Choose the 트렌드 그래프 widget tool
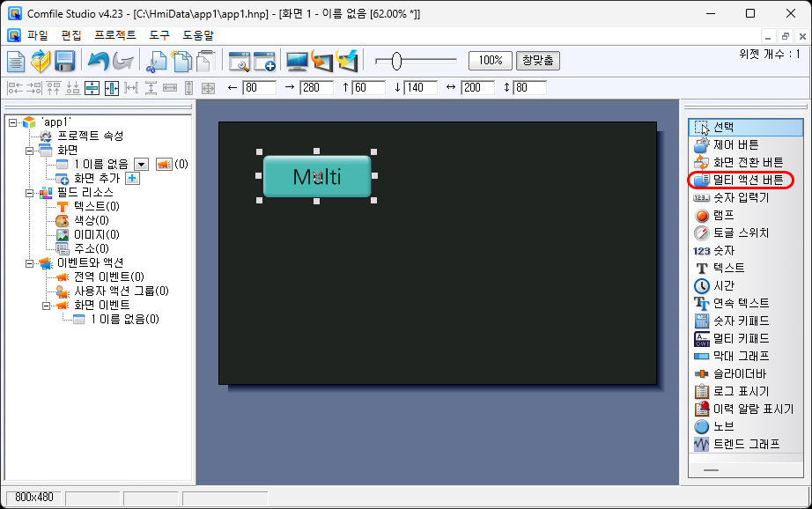 pyautogui.click(x=745, y=444)
